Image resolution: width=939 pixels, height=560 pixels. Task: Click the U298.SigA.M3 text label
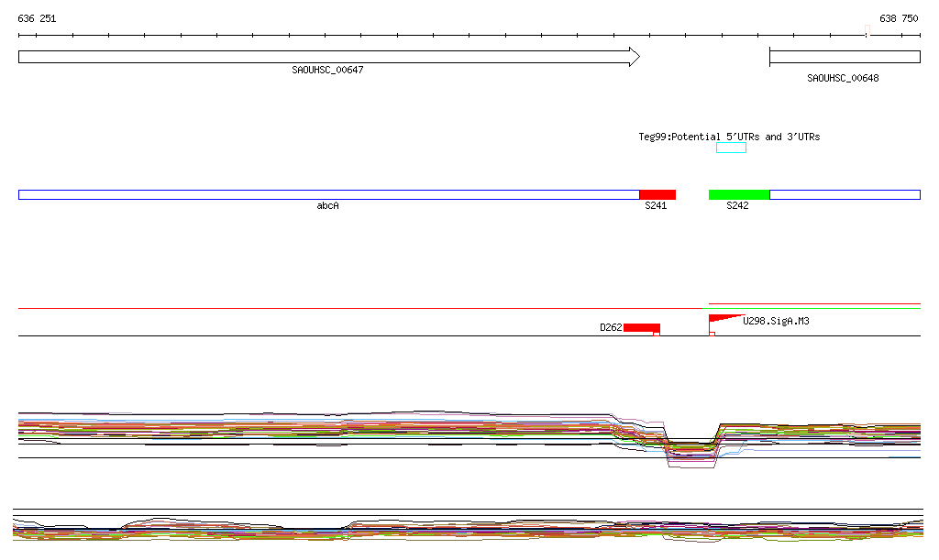click(x=776, y=321)
